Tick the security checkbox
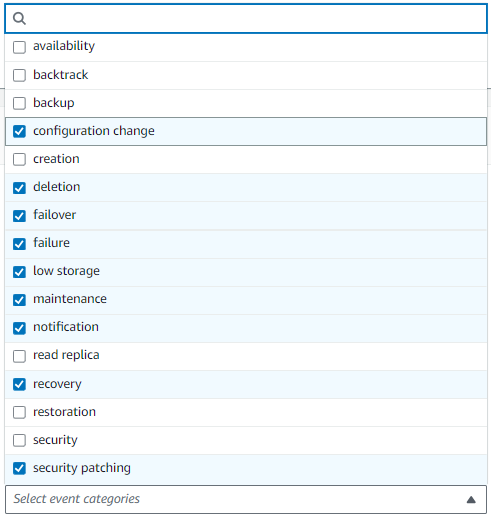 [19, 440]
